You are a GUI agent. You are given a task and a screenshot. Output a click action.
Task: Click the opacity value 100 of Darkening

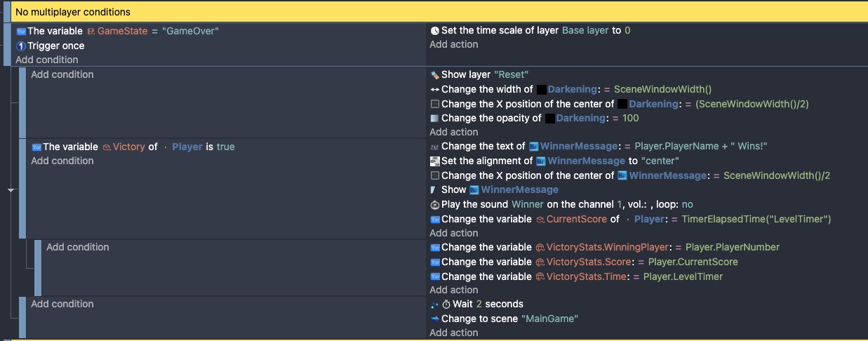point(630,118)
